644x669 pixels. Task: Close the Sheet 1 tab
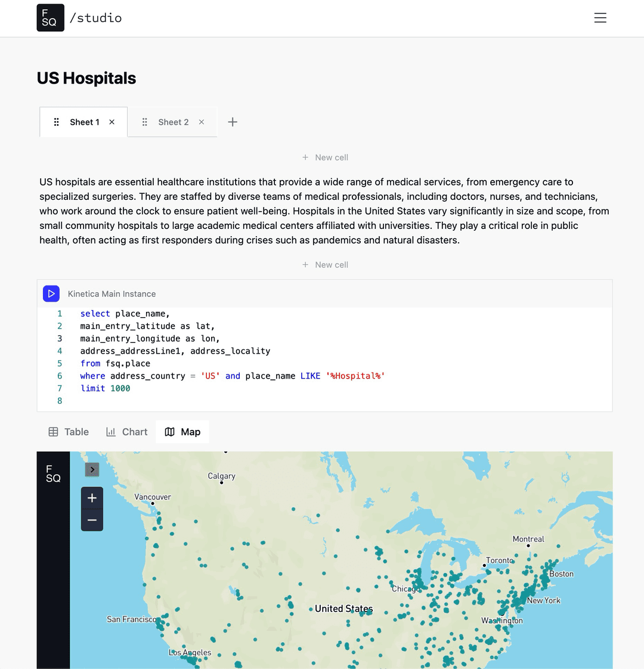pos(112,122)
